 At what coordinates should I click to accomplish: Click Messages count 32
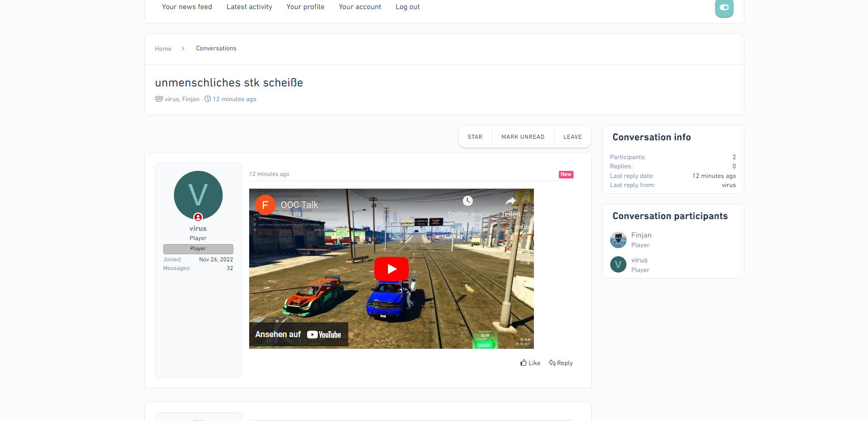coord(230,268)
